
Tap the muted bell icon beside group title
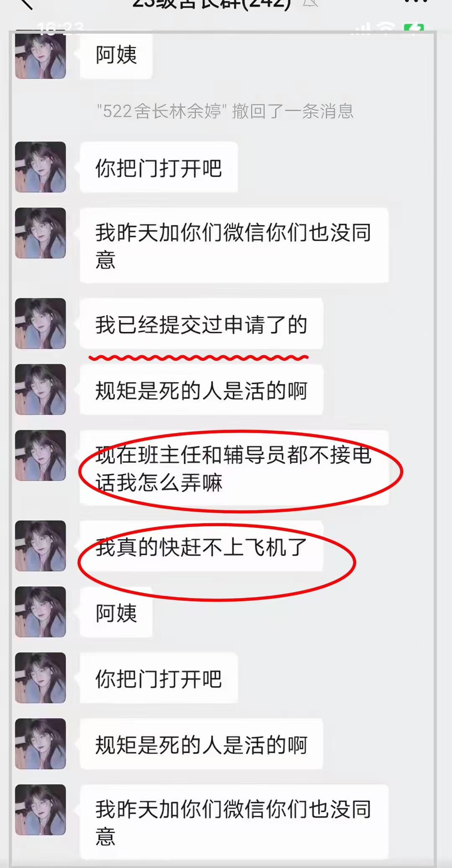[310, 3]
